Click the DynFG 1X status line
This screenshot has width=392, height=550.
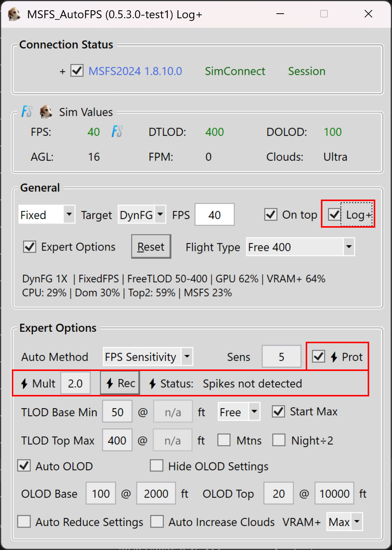pyautogui.click(x=174, y=279)
